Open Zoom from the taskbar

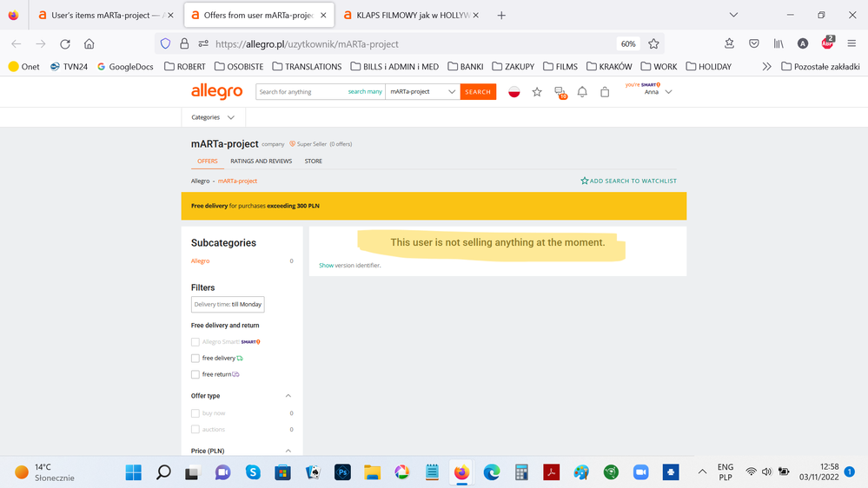coord(641,472)
